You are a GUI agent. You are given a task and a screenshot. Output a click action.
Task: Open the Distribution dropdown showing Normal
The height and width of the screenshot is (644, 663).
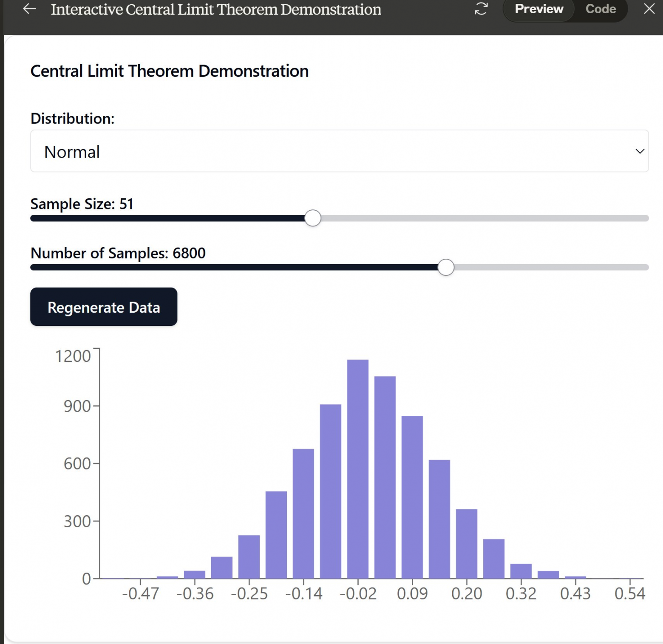coord(339,151)
